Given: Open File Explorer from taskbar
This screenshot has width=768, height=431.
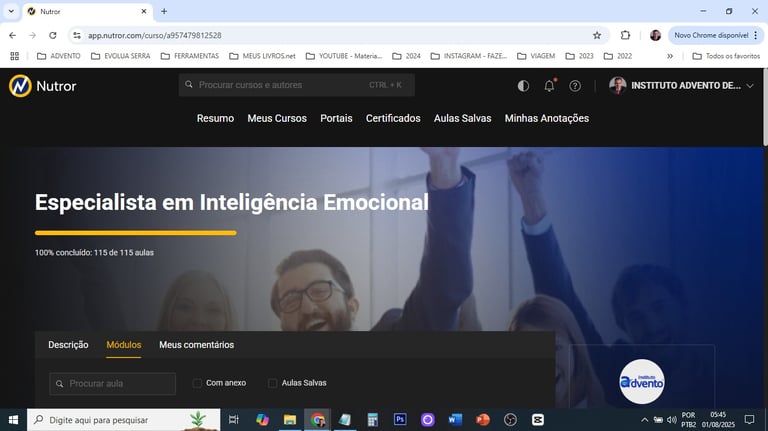Looking at the screenshot, I should 290,420.
